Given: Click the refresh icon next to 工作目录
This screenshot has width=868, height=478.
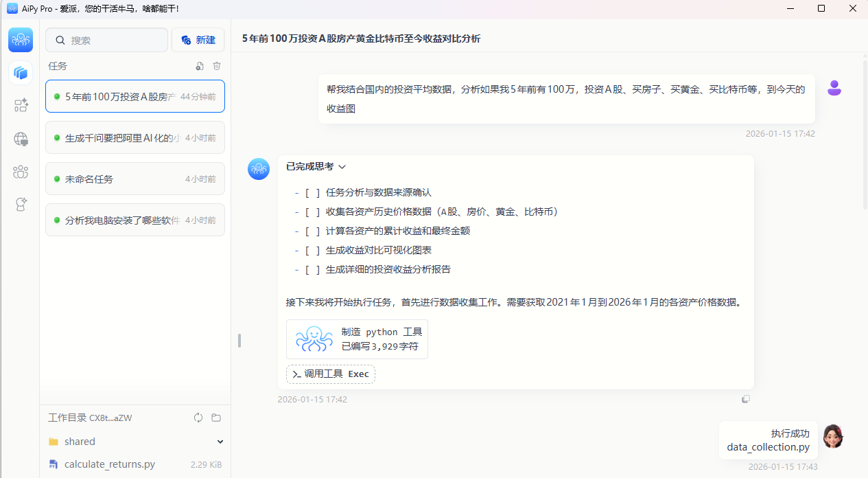Looking at the screenshot, I should (198, 418).
